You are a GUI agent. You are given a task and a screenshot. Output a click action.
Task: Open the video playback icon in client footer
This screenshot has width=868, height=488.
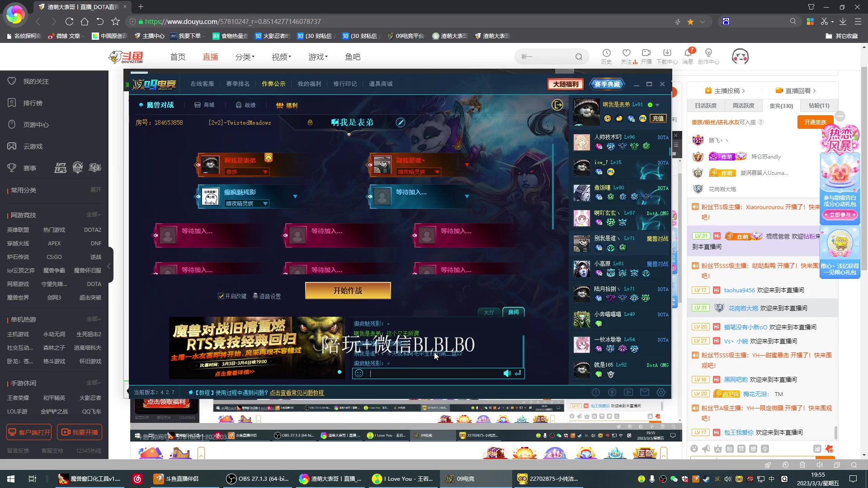tap(628, 392)
